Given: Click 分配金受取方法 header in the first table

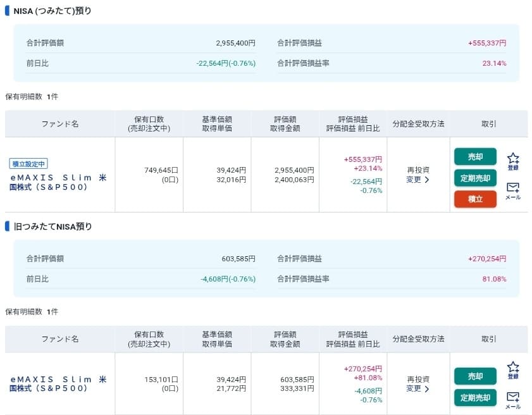Looking at the screenshot, I should point(418,124).
